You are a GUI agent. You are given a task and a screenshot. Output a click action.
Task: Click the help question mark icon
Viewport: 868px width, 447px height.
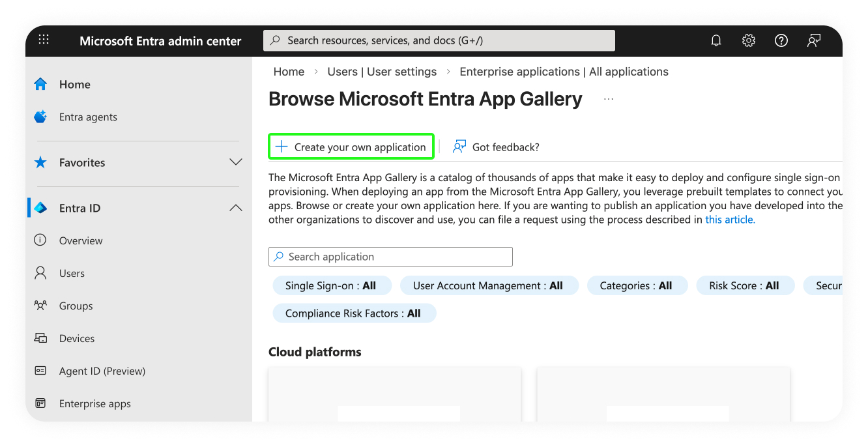pos(781,40)
